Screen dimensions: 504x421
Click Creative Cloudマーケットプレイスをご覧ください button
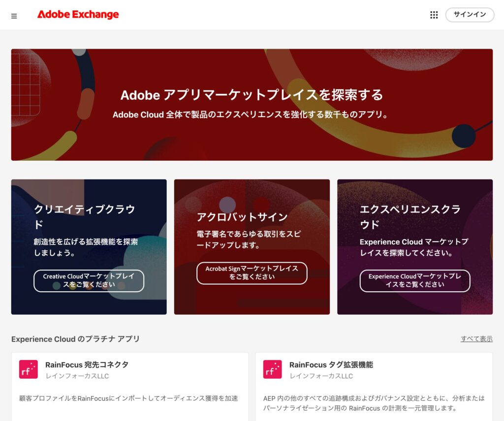click(x=89, y=280)
